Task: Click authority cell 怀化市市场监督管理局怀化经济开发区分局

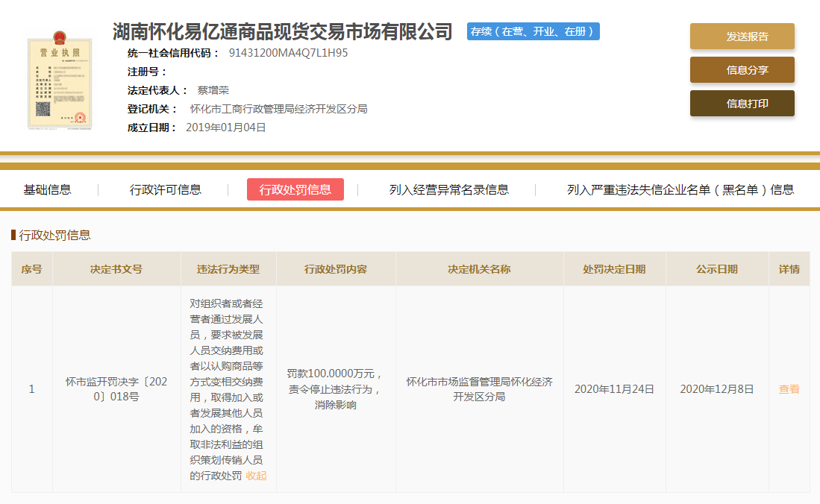Action: (479, 389)
